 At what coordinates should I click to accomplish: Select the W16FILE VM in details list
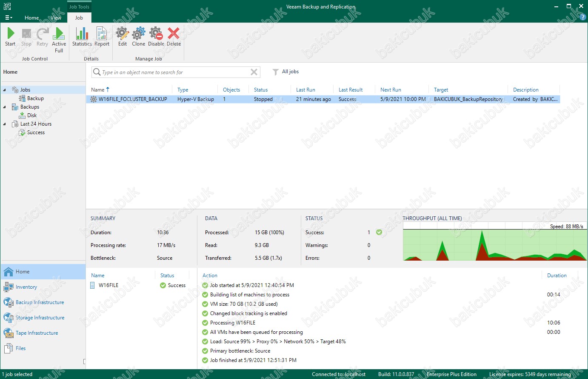tap(108, 285)
